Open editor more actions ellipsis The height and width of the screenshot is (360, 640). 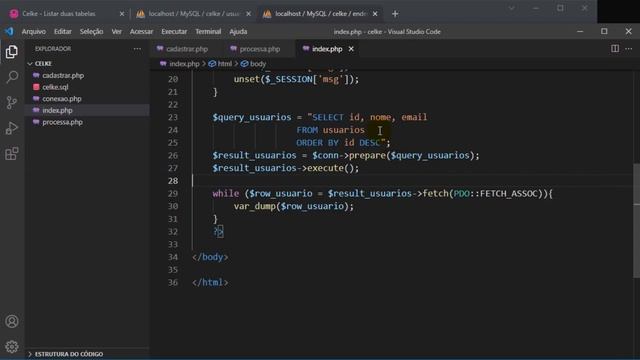click(629, 49)
